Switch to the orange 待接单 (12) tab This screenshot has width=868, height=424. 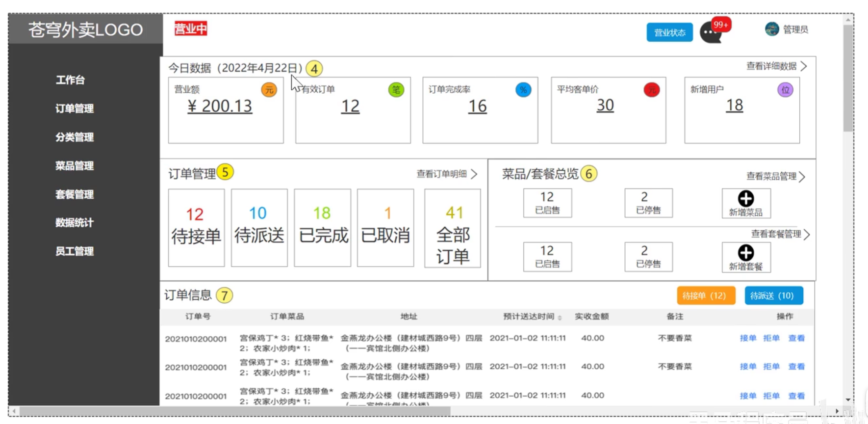click(x=706, y=295)
